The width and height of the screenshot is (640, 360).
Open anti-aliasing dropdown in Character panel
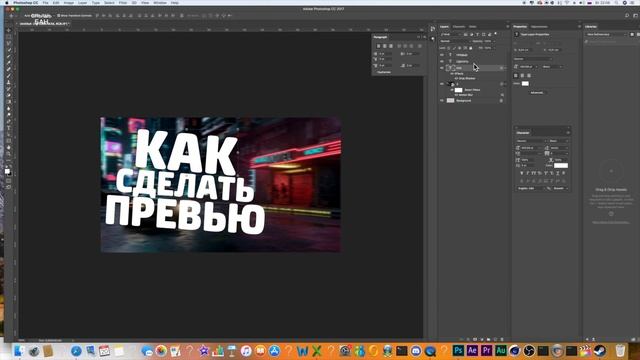tap(561, 188)
